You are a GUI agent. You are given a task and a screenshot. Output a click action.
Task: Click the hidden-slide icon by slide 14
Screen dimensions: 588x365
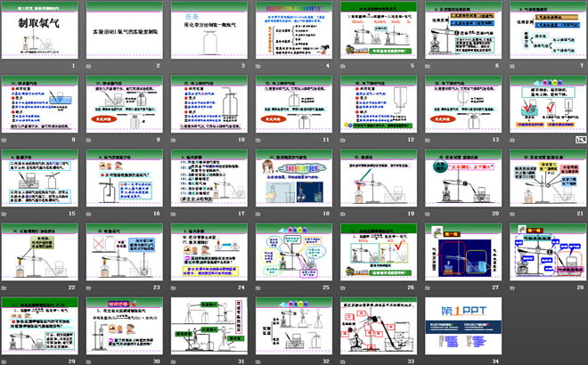click(581, 140)
